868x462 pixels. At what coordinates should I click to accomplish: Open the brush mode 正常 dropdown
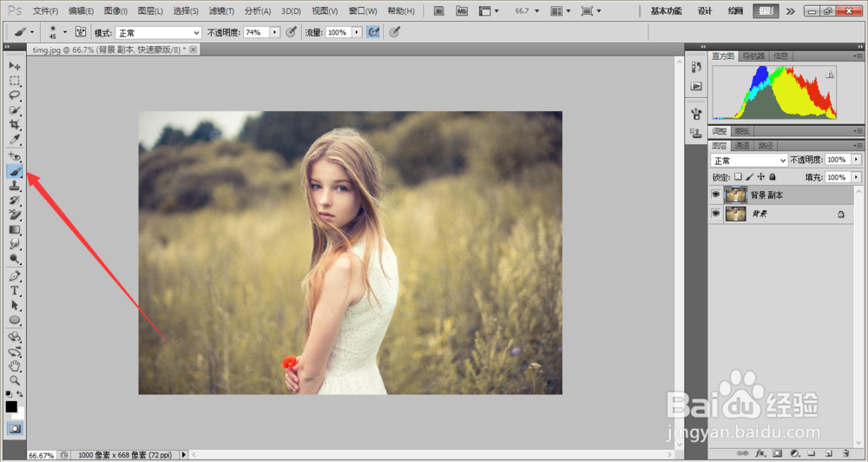click(158, 33)
